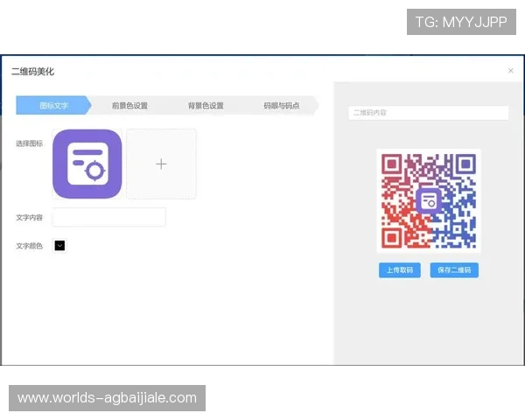Click the 保存二维码 button
525x420 pixels.
coord(454,270)
